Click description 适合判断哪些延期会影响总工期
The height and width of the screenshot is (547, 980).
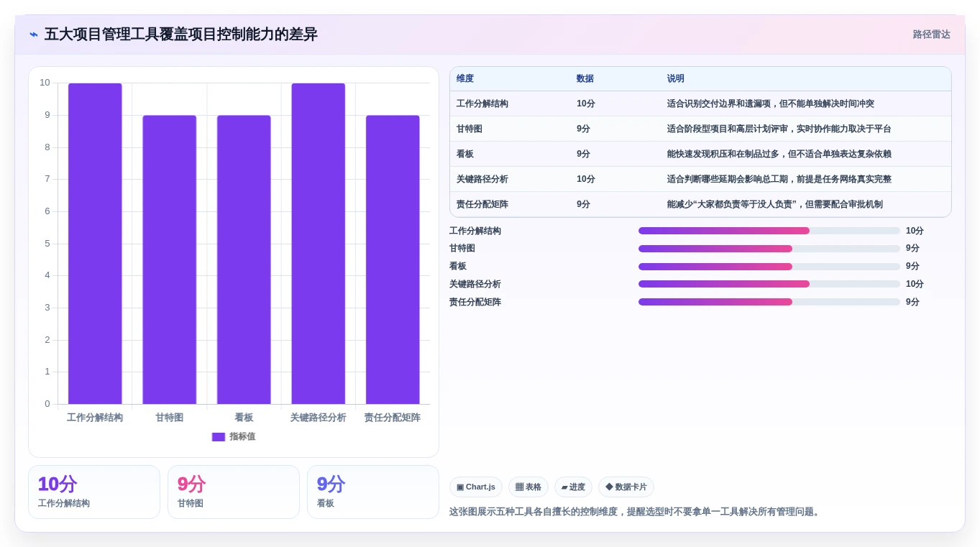[779, 179]
